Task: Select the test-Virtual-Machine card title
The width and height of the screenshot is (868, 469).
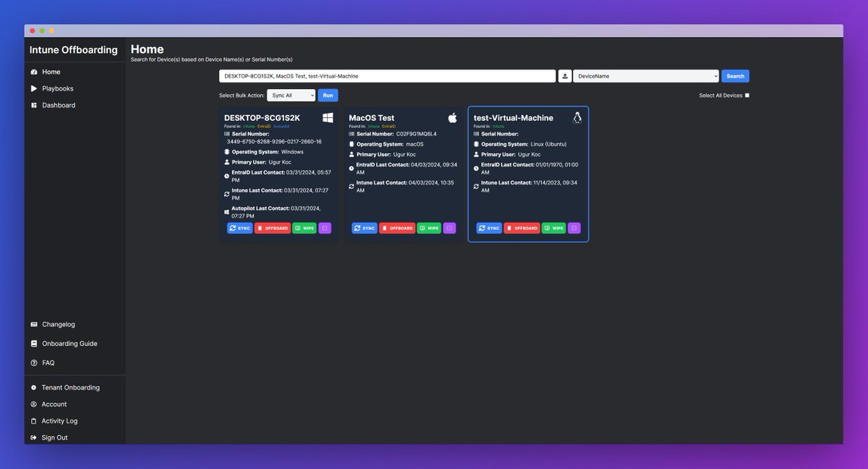Action: tap(514, 118)
